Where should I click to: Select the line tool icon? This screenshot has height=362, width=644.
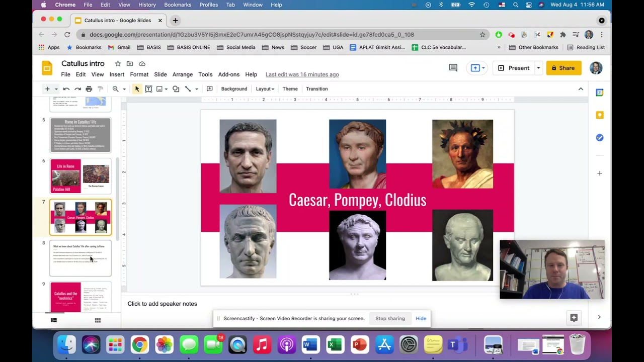188,89
